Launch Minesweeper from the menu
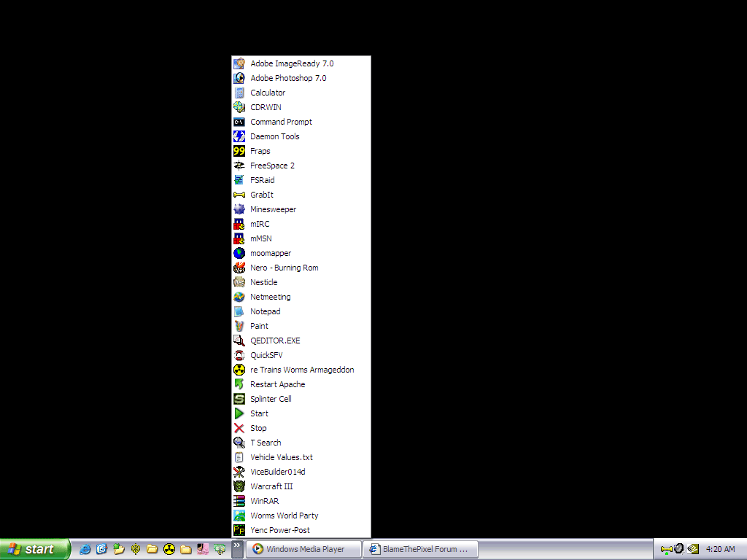The image size is (747, 560). [x=301, y=209]
